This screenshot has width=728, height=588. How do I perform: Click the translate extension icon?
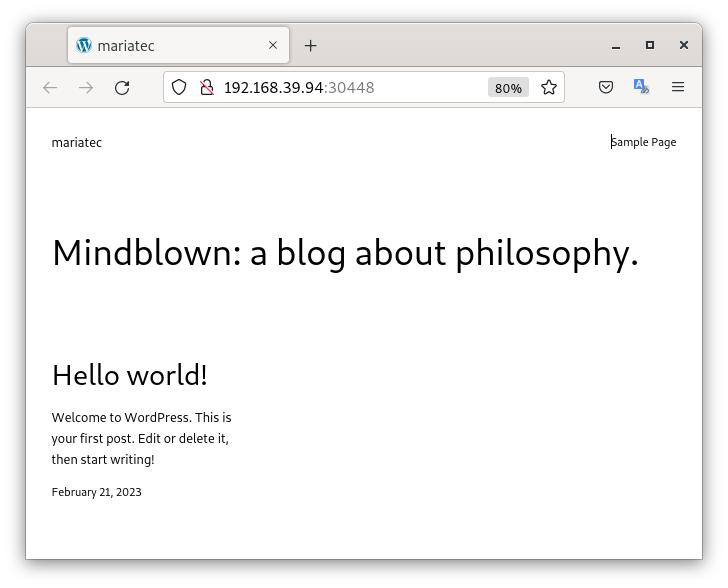coord(641,88)
